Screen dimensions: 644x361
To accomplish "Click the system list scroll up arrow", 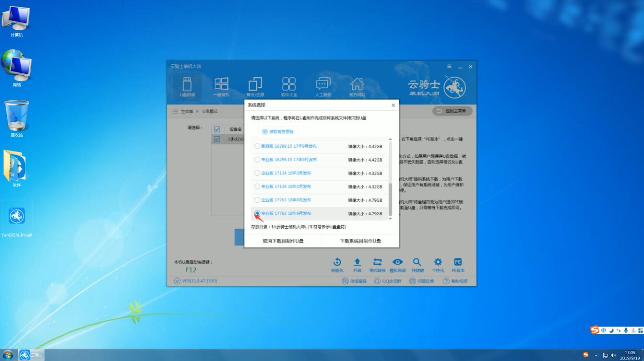I will point(390,139).
